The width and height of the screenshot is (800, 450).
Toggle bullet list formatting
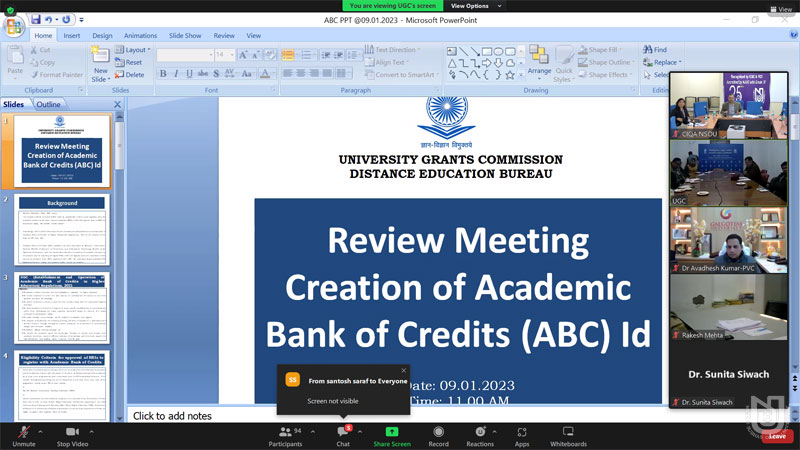[x=288, y=55]
